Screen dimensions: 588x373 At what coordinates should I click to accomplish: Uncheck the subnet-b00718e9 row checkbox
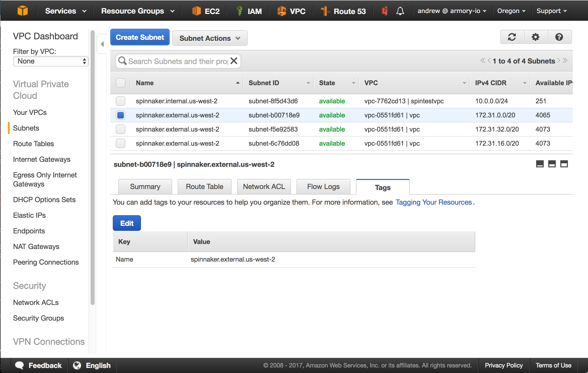click(x=121, y=115)
